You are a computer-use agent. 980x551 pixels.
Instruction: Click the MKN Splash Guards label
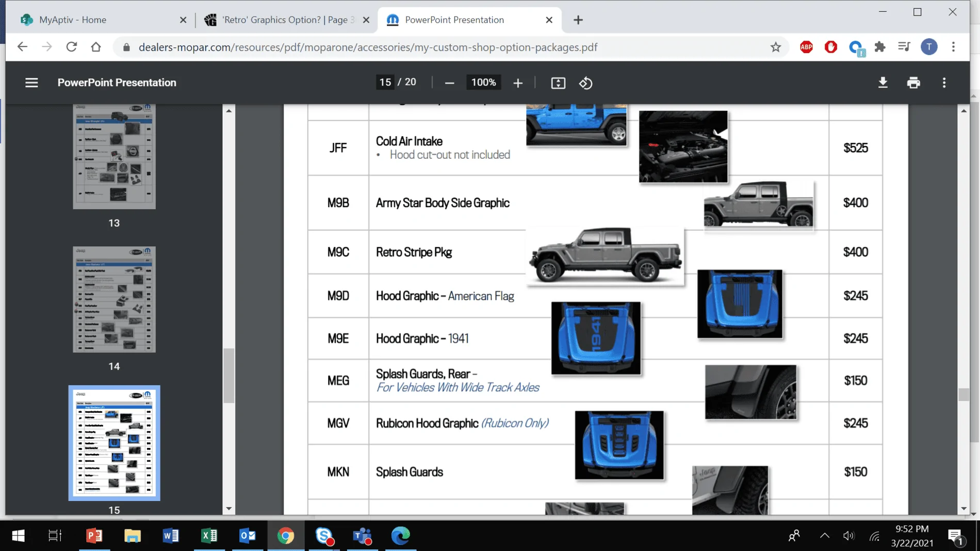410,472
